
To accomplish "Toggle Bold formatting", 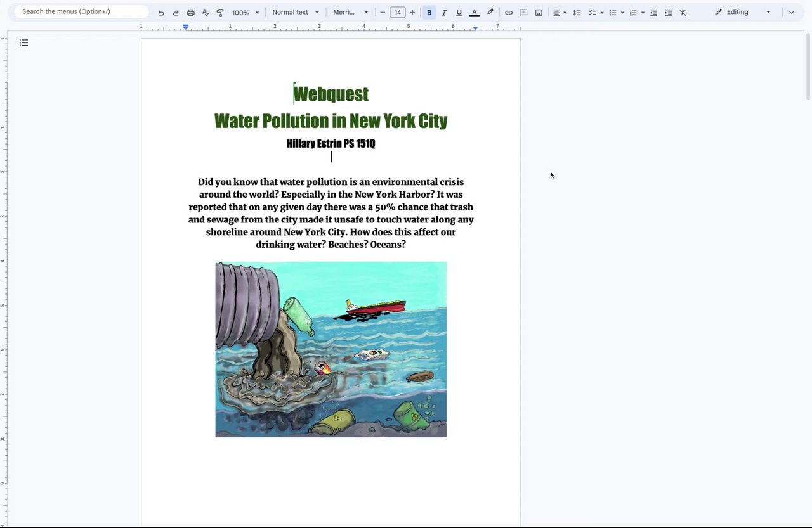I will [429, 13].
